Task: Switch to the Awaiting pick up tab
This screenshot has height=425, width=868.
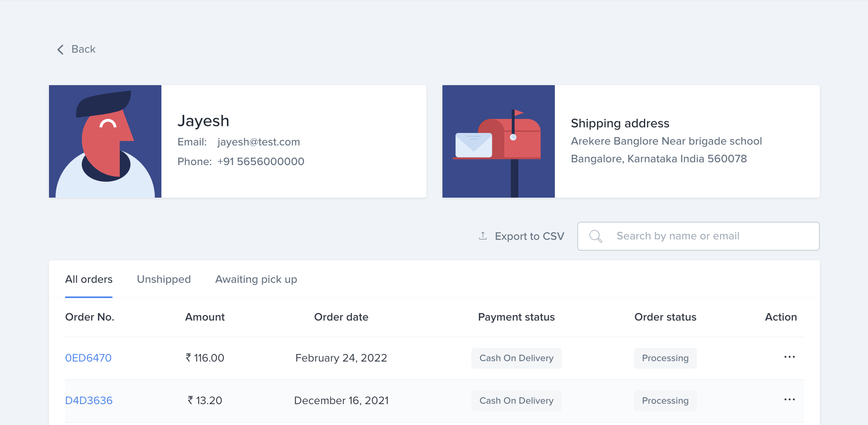Action: 256,279
